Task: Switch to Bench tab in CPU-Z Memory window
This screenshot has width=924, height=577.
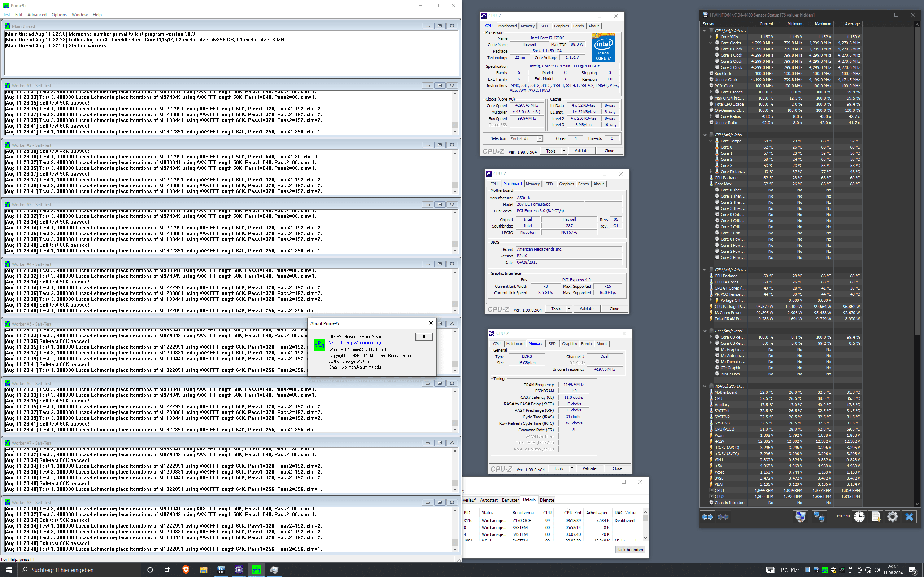Action: click(x=586, y=344)
